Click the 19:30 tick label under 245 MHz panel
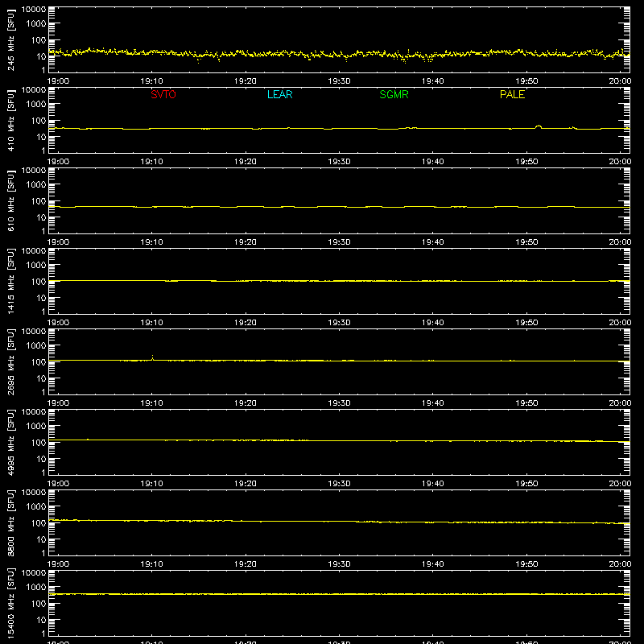 tap(339, 81)
